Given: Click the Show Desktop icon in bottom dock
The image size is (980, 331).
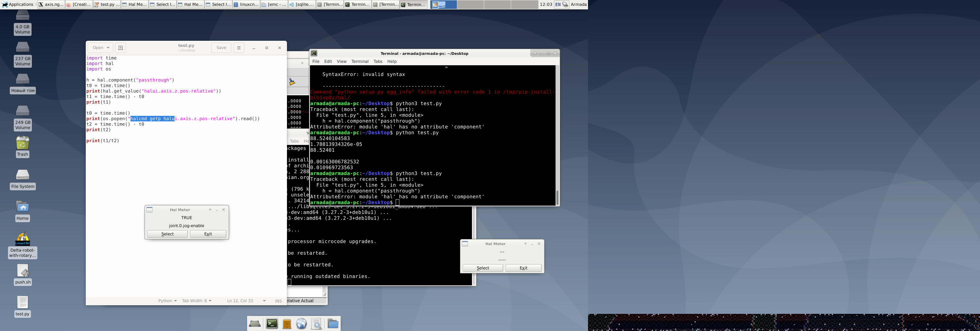Looking at the screenshot, I should coord(254,324).
